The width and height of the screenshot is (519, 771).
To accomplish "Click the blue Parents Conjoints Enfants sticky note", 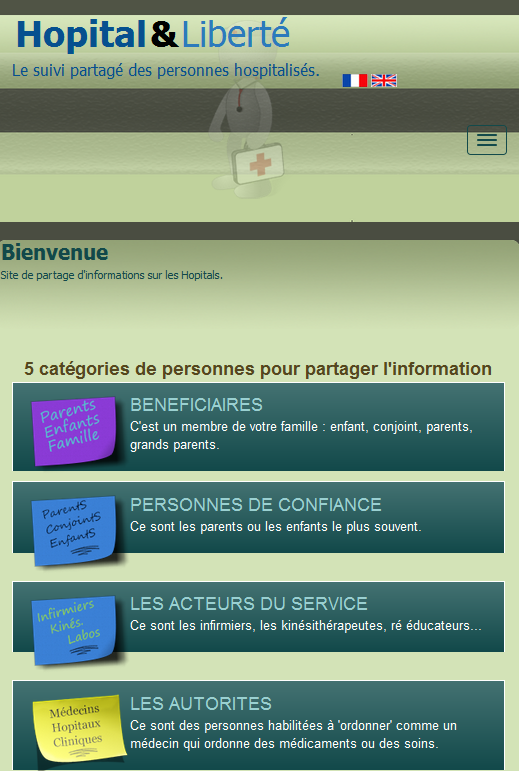I will pyautogui.click(x=74, y=531).
